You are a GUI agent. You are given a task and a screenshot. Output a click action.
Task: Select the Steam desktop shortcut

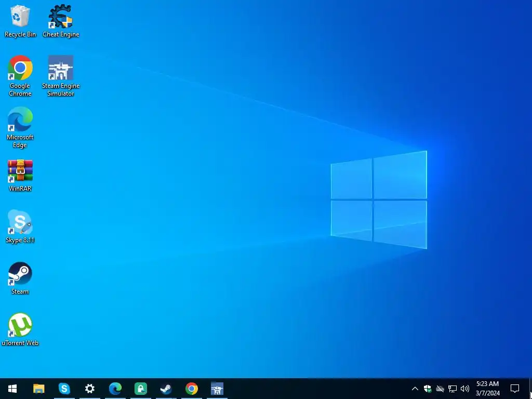[x=20, y=278]
